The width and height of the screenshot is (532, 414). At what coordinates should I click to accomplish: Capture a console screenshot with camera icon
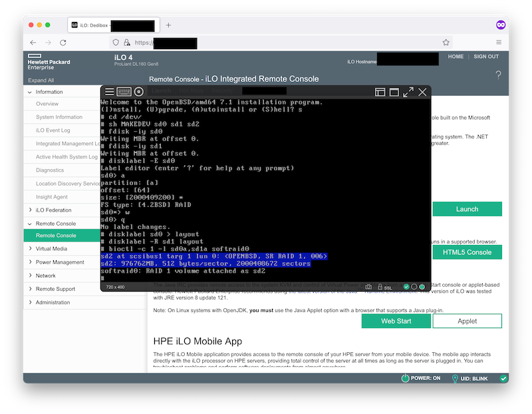[368, 287]
